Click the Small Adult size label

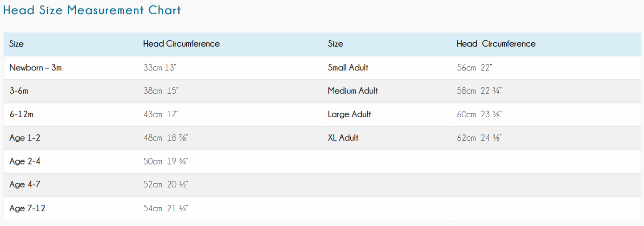(348, 68)
